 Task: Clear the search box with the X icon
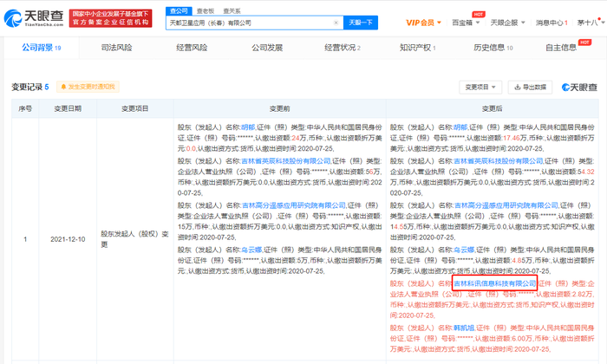(x=336, y=23)
